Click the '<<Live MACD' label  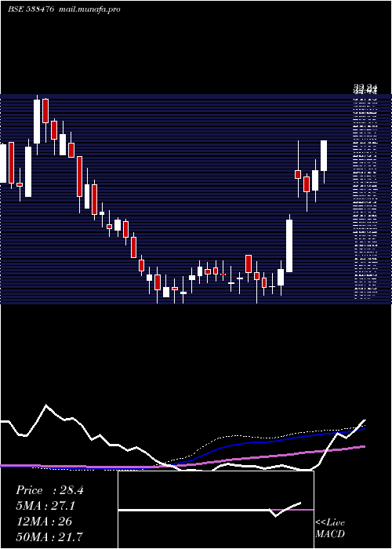(330, 529)
